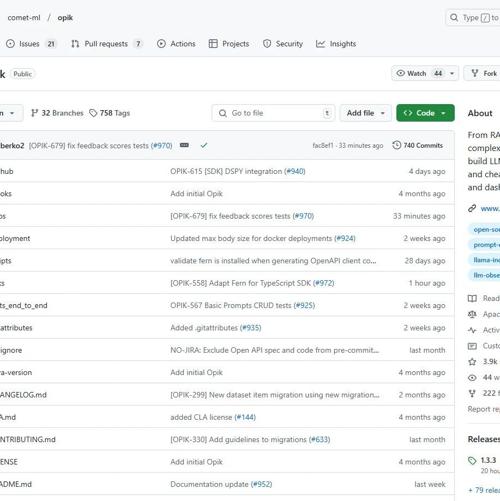Click the license scale icon in About
The image size is (500, 501).
[472, 314]
